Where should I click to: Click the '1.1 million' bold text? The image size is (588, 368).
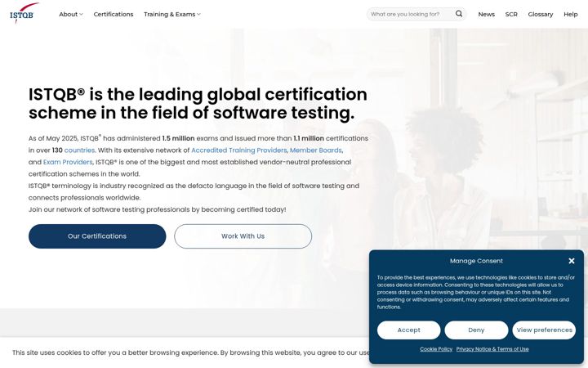(309, 138)
